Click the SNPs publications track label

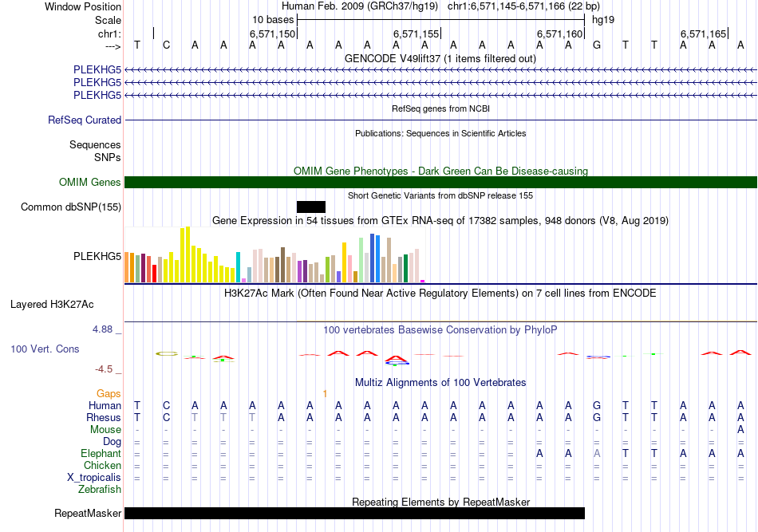point(108,157)
